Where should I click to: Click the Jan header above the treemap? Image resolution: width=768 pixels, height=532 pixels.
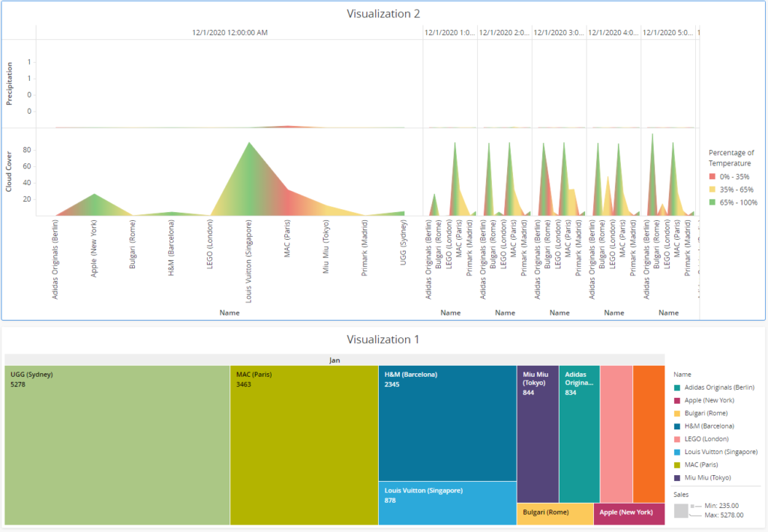click(x=334, y=360)
